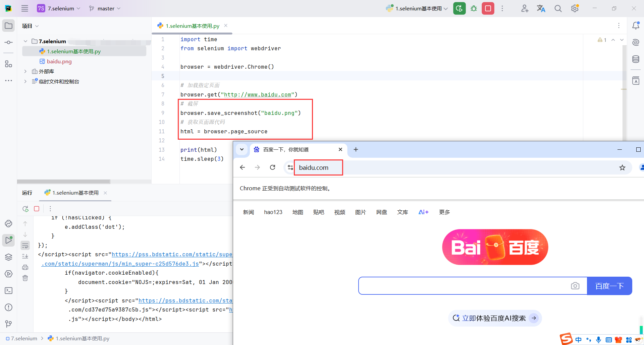Open the 地图 link on Baidu

pyautogui.click(x=298, y=212)
